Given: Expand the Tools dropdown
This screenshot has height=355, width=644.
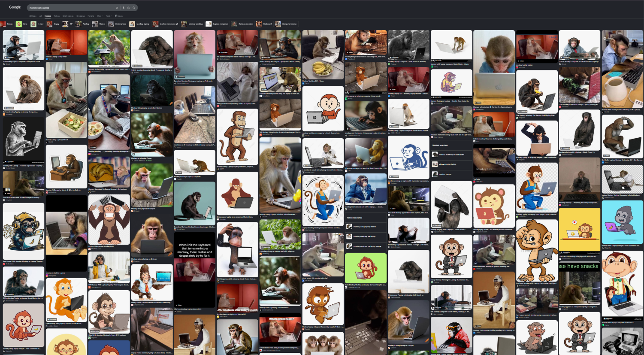Looking at the screenshot, I should coord(109,16).
